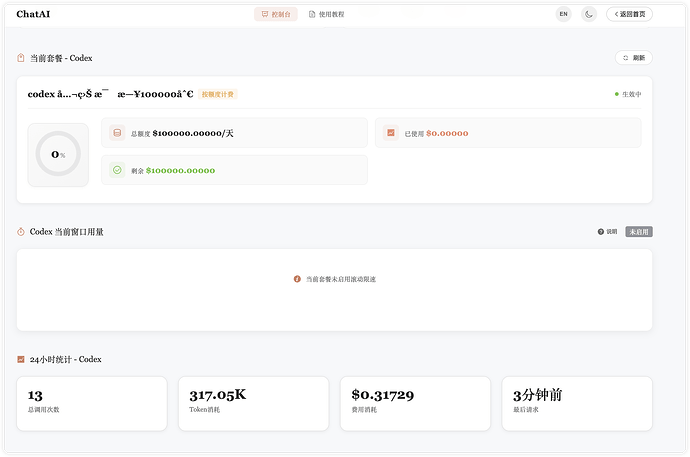Screen dimensions: 690x457
Task: Click the green check icon beside 剩余
Action: click(x=117, y=170)
